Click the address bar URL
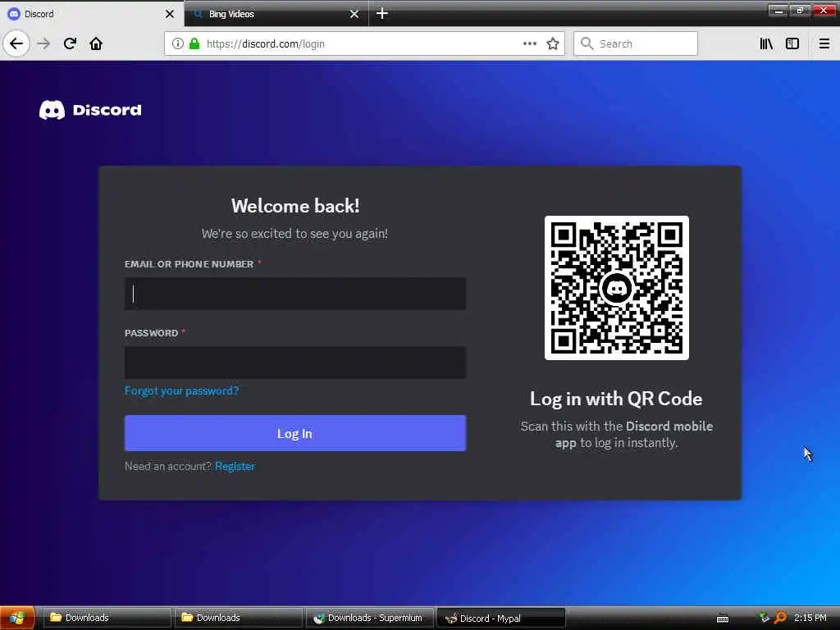 coord(266,44)
